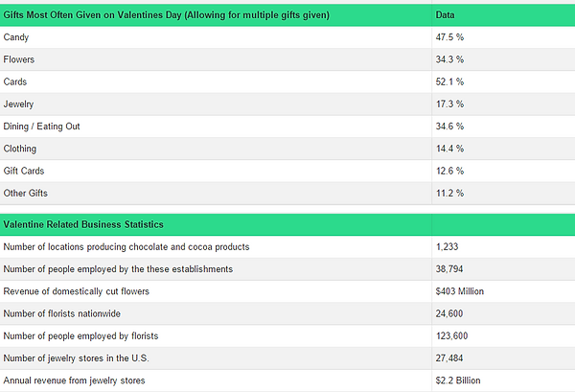The height and width of the screenshot is (392, 575).
Task: Select the 'Data' column header
Action: 445,15
